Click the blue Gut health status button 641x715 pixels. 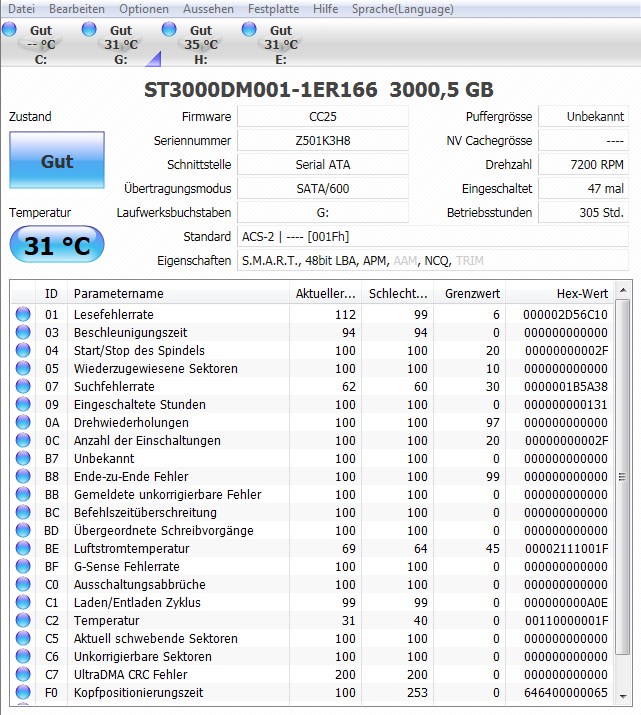click(x=57, y=160)
